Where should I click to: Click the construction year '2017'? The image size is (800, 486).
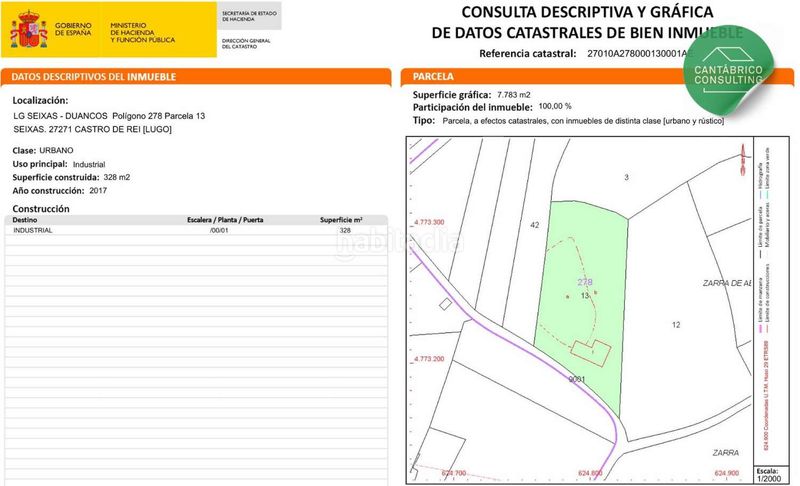[98, 191]
